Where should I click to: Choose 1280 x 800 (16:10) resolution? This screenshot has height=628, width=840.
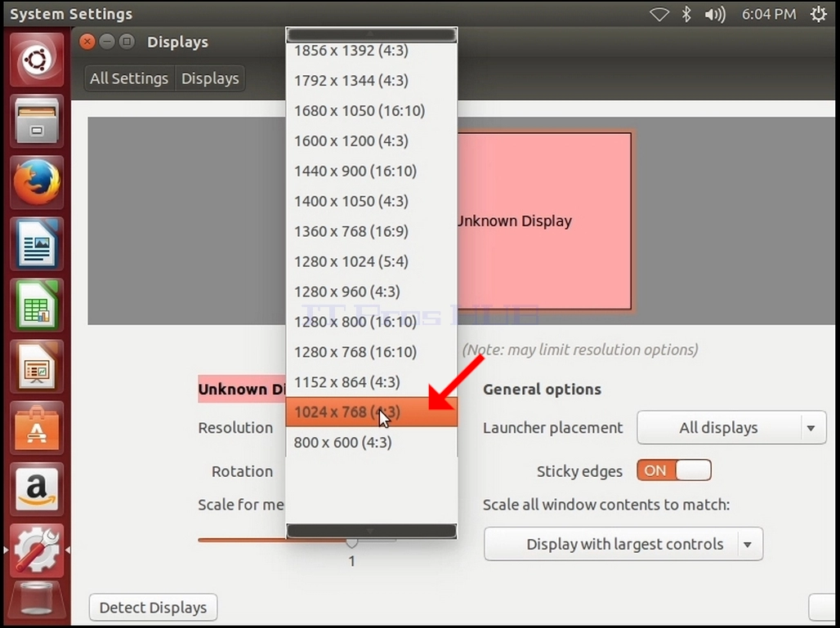tap(371, 322)
